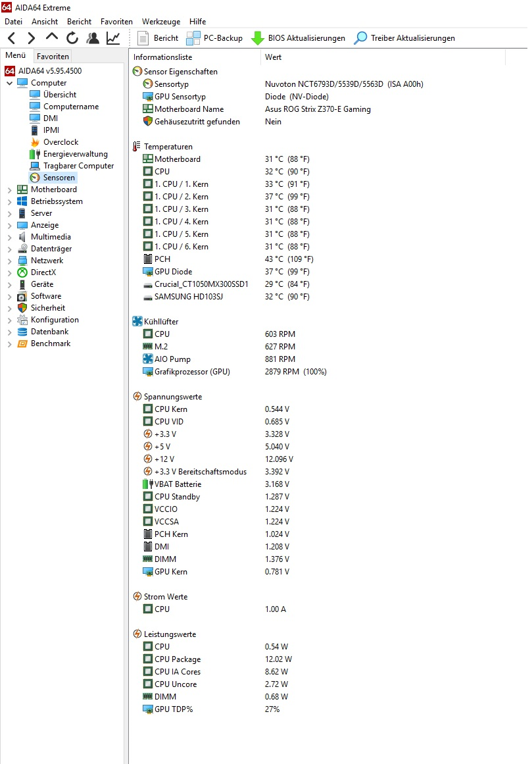Screen dimensions: 532x764
Task: Open the Ansicht menu
Action: [45, 22]
